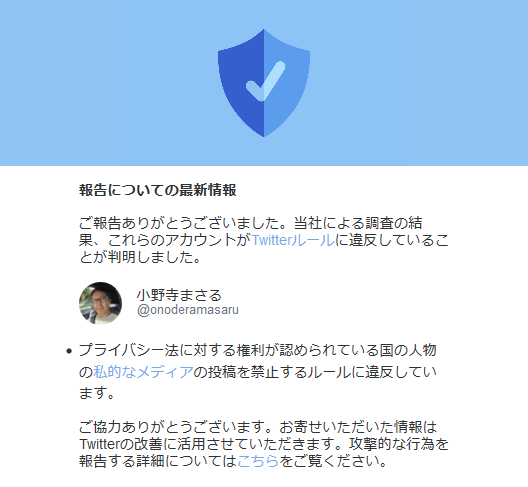528x487 pixels.
Task: Click the heading 報告についての最新情報
Action: pos(158,190)
